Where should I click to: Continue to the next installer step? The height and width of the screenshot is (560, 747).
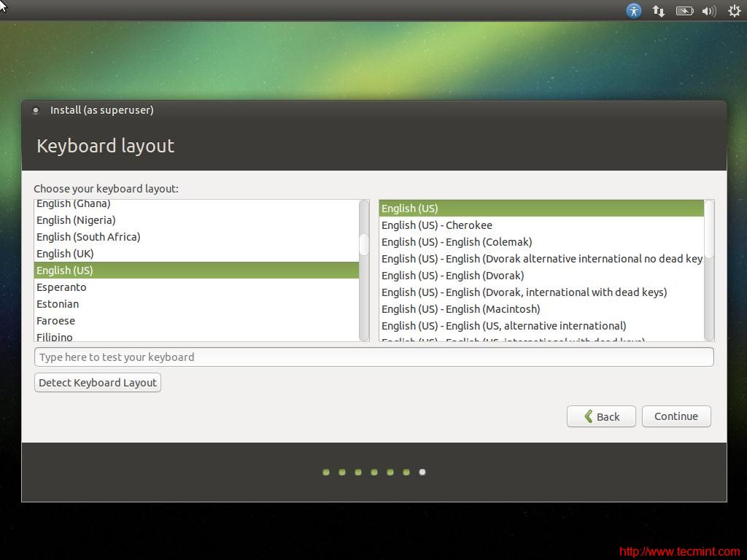676,416
